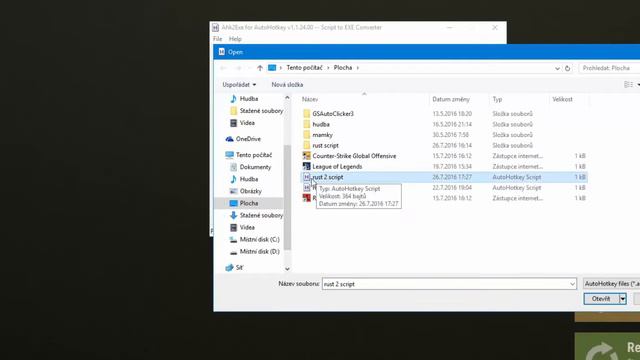
Task: Change the file view layout icon
Action: pos(628,84)
